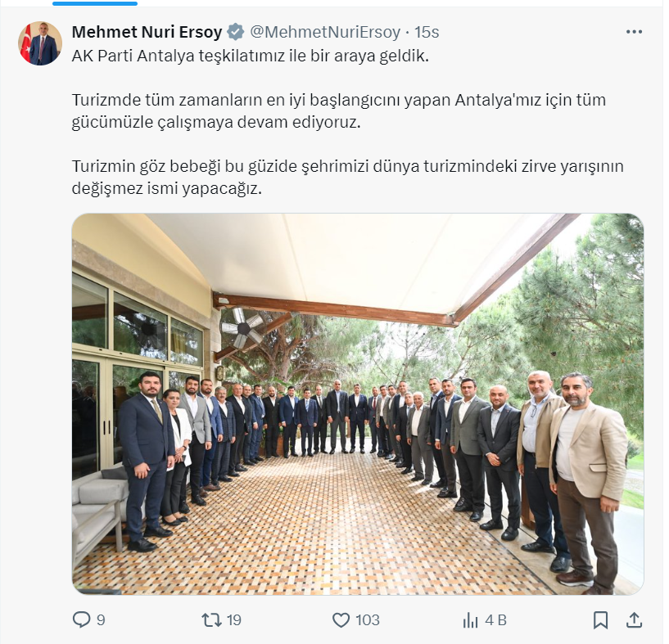Like the tweet with the heart icon
669x644 pixels.
point(341,619)
